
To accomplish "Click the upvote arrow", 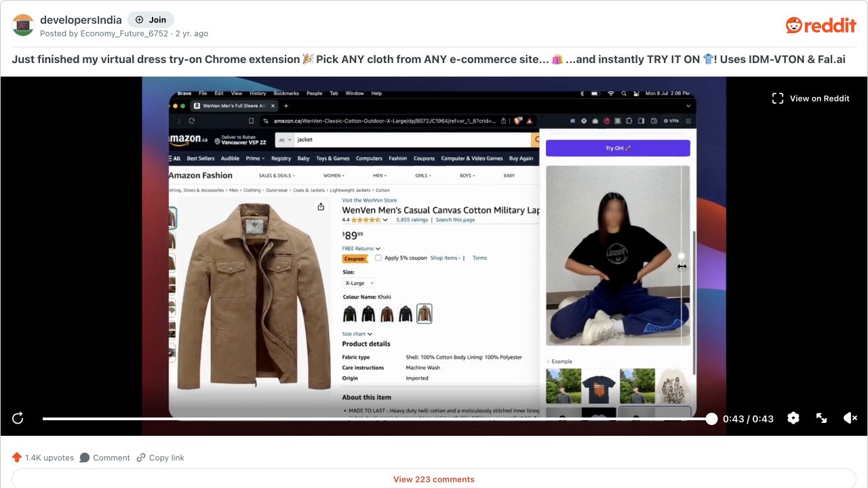I will pos(17,457).
